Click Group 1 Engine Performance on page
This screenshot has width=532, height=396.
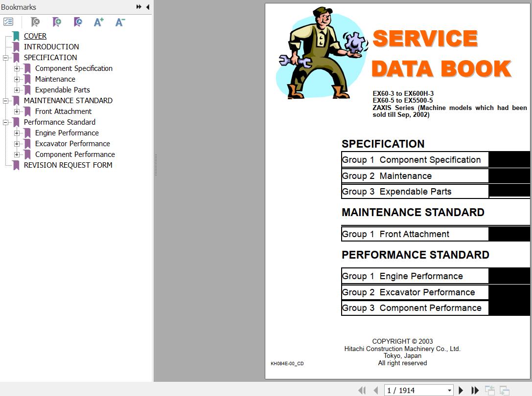pyautogui.click(x=415, y=276)
